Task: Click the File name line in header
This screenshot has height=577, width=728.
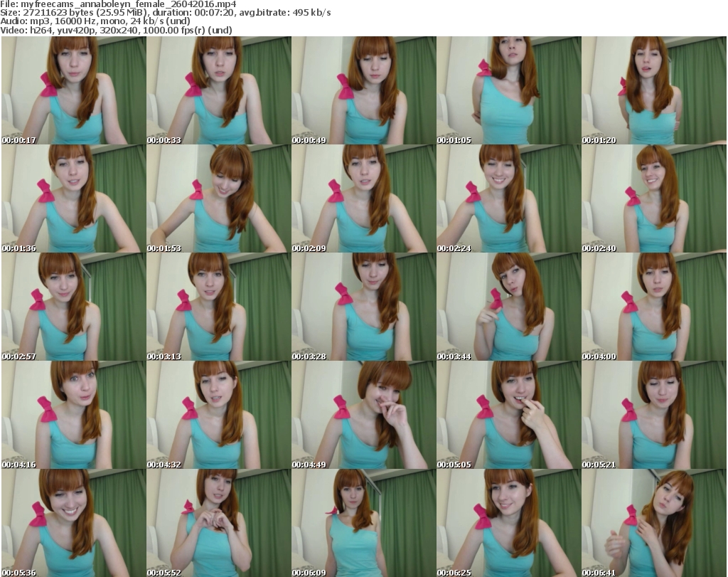Action: tap(119, 4)
